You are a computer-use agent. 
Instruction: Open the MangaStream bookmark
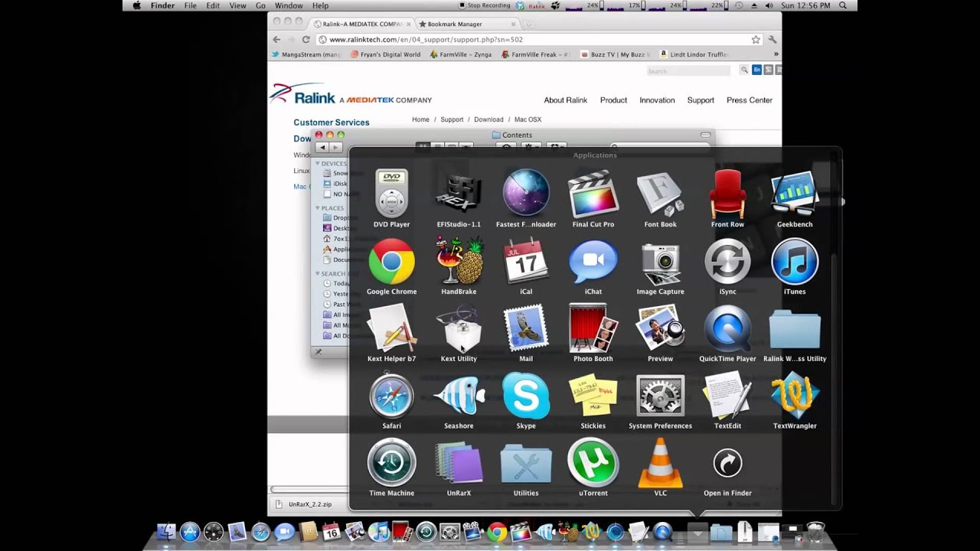pos(306,55)
